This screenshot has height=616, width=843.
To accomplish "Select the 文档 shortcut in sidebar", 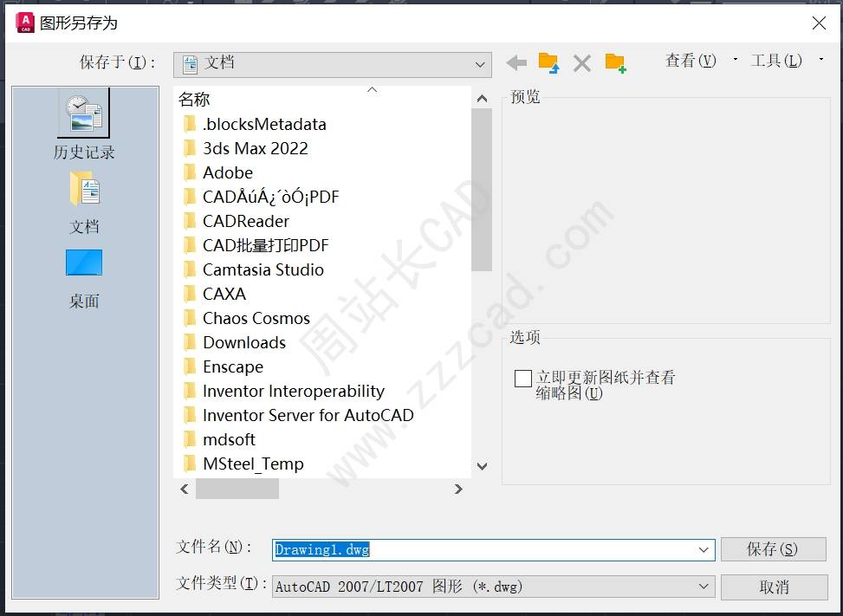I will pyautogui.click(x=84, y=204).
